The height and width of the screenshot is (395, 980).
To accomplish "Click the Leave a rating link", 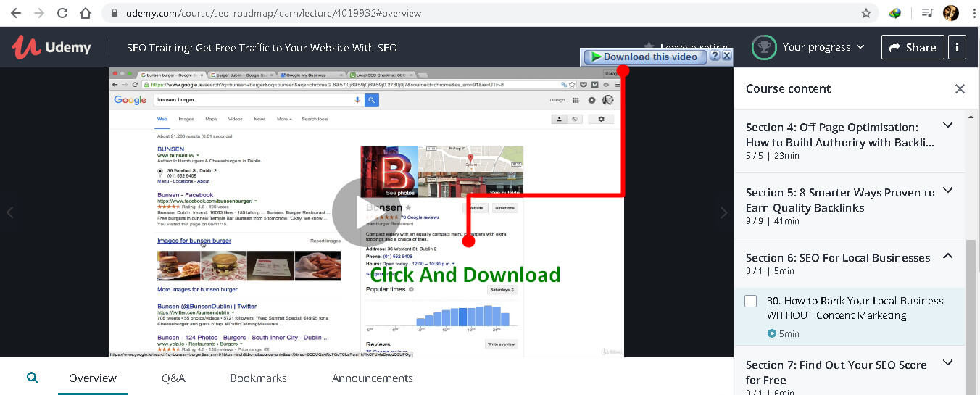I will 685,47.
